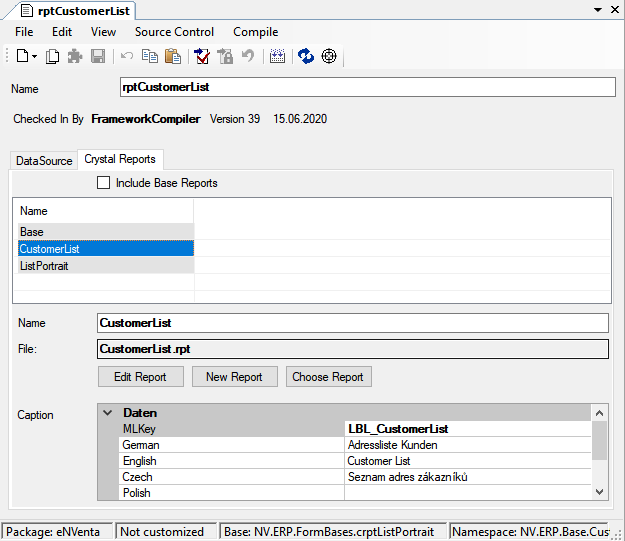Click the New Report button
Screen dimensions: 625x541
(x=235, y=377)
